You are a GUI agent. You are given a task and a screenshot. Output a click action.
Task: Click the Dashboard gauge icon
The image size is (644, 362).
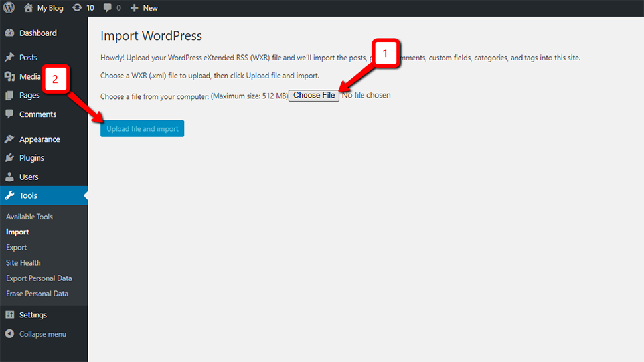point(9,33)
